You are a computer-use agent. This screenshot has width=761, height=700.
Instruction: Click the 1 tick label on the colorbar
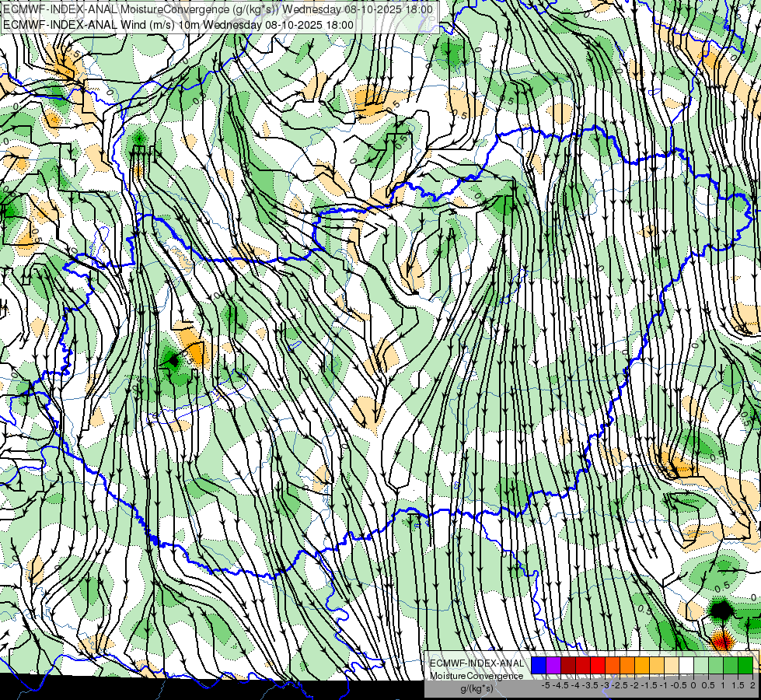tap(723, 685)
